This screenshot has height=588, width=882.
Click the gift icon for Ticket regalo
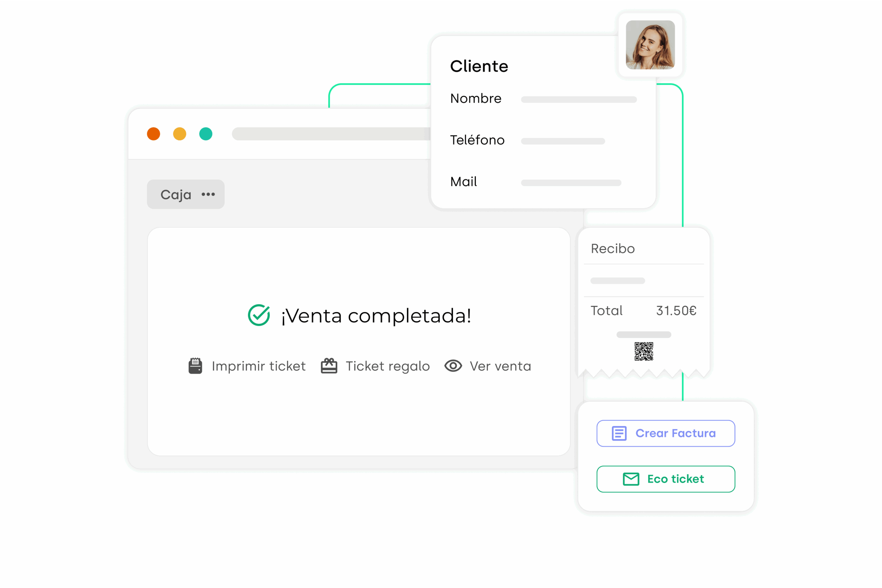[329, 366]
